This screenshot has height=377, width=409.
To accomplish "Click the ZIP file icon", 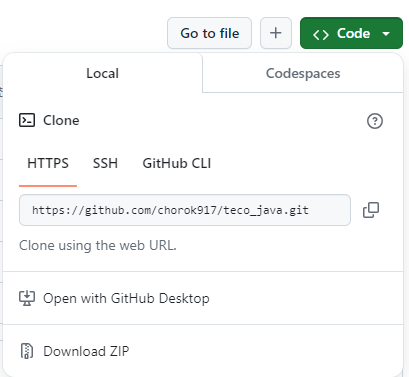I will [x=27, y=351].
